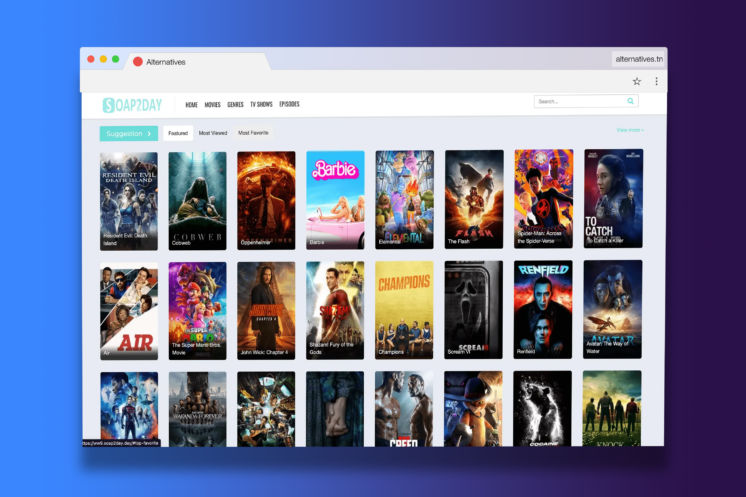Open Avatar: The Way of Water poster
Viewport: 746px width, 497px height.
click(x=612, y=309)
